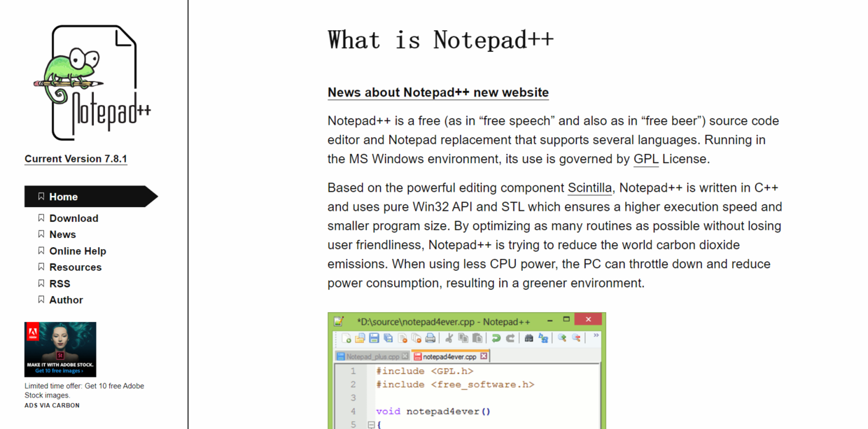This screenshot has width=868, height=429.
Task: Click the Adobe Stock ad banner
Action: 60,349
